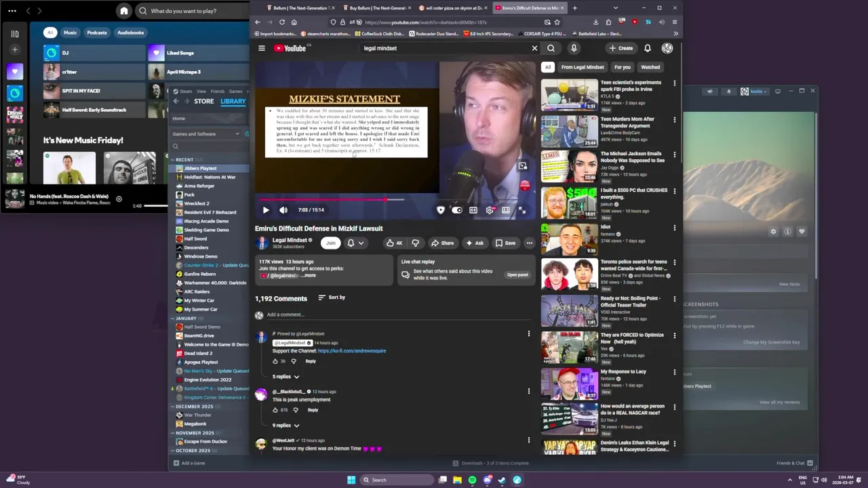
Task: Expand 9 replies under the unemployment comment
Action: pyautogui.click(x=285, y=425)
